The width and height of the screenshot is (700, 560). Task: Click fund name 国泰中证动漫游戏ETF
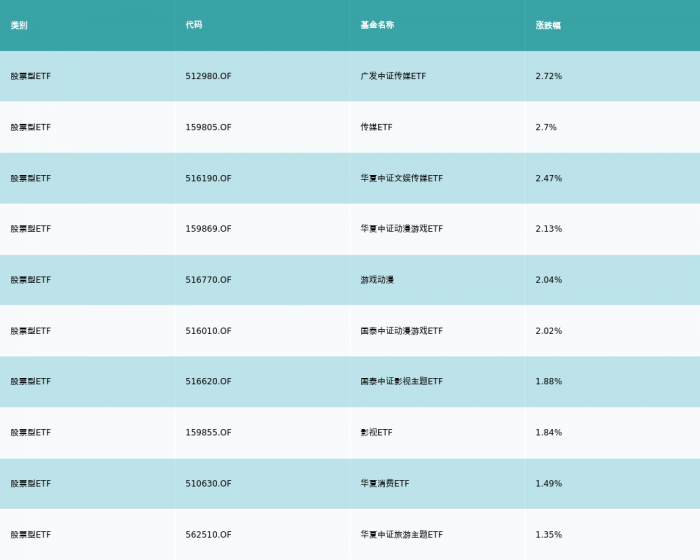(402, 331)
